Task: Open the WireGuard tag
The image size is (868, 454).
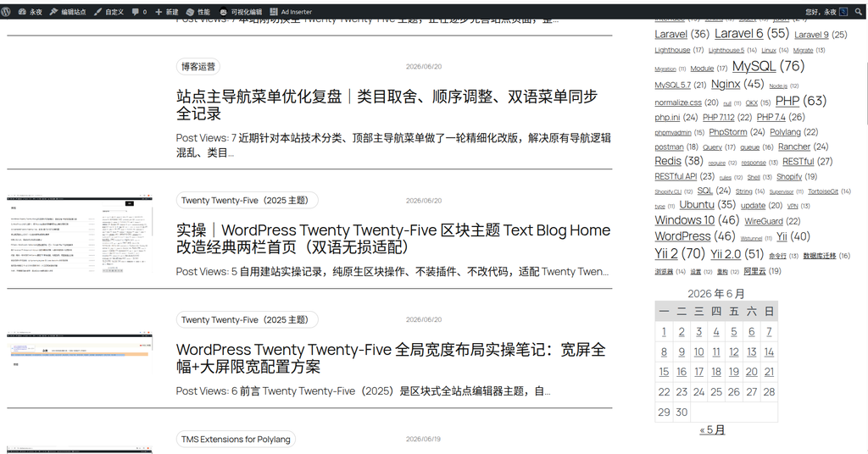Action: [764, 221]
